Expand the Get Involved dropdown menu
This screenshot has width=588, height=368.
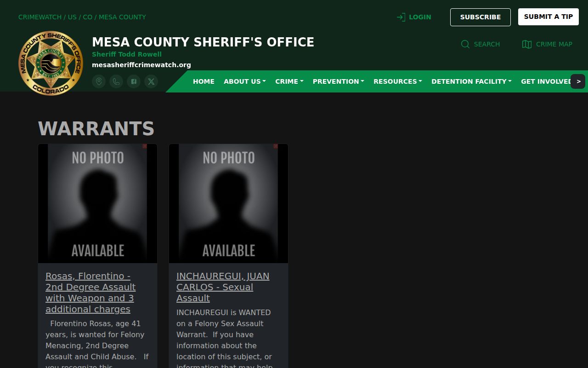(x=546, y=81)
